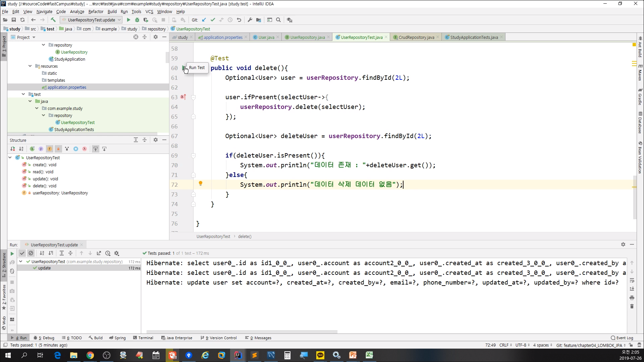644x362 pixels.
Task: Collapse the resources folder in project tree
Action: (30, 66)
